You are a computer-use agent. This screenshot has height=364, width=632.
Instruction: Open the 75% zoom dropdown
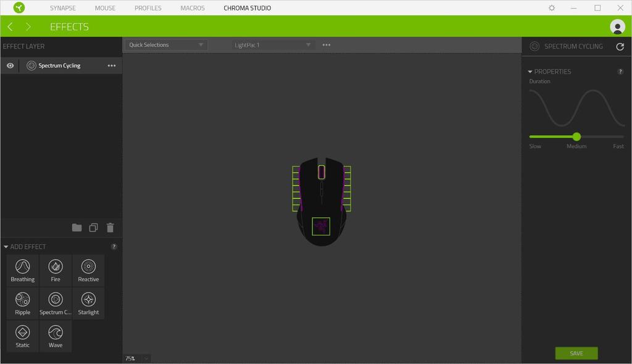137,358
